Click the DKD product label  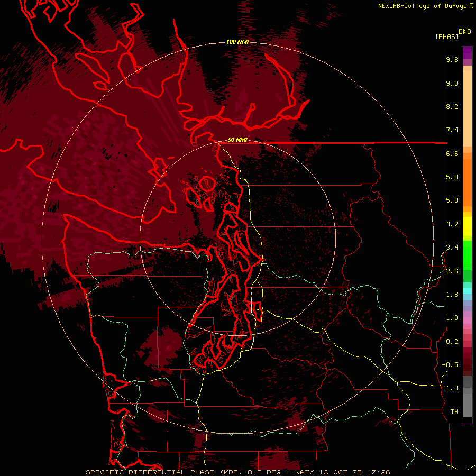click(x=464, y=32)
